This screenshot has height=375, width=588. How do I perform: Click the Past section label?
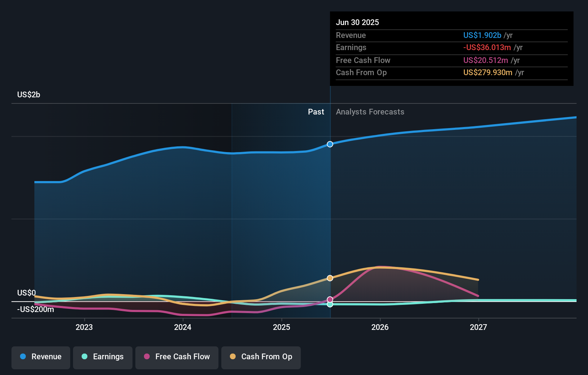(316, 112)
